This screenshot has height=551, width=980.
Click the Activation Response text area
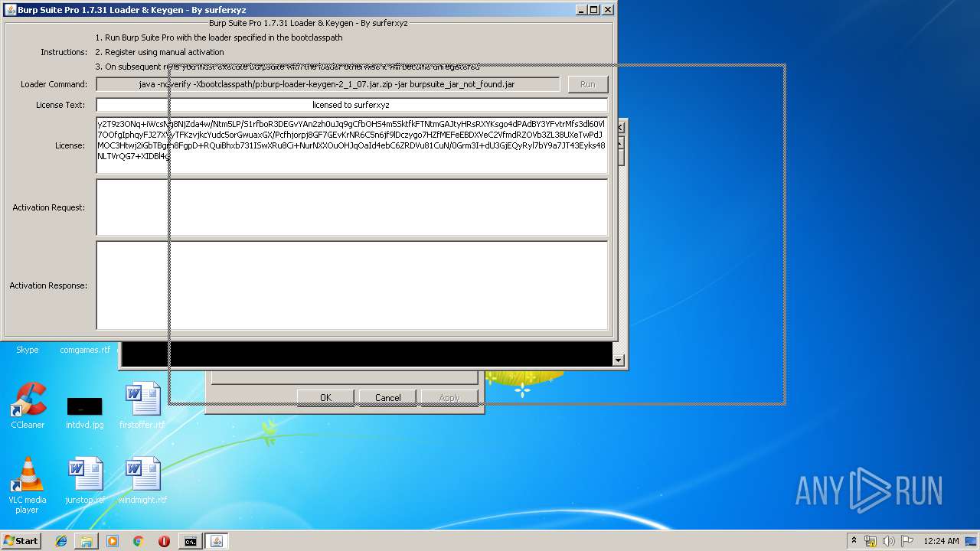[352, 285]
